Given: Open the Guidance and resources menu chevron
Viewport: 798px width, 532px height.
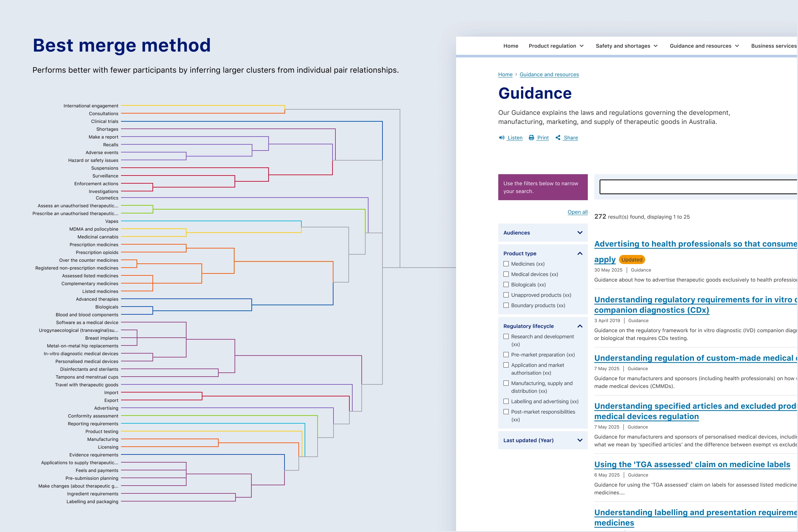Looking at the screenshot, I should coord(737,46).
